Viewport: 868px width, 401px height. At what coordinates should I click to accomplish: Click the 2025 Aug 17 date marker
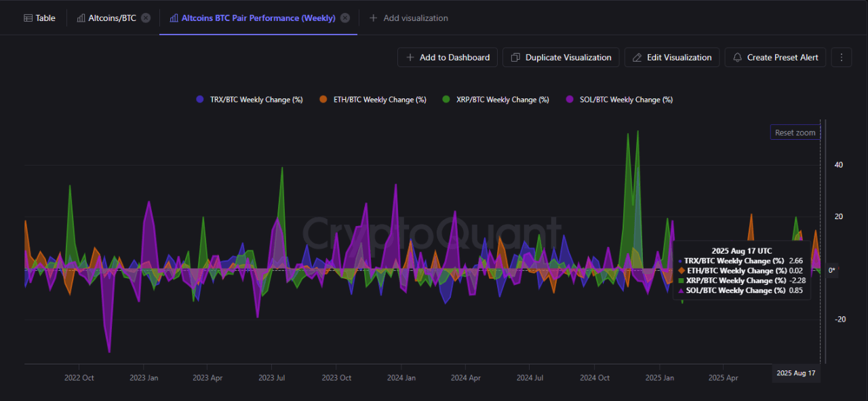click(796, 373)
